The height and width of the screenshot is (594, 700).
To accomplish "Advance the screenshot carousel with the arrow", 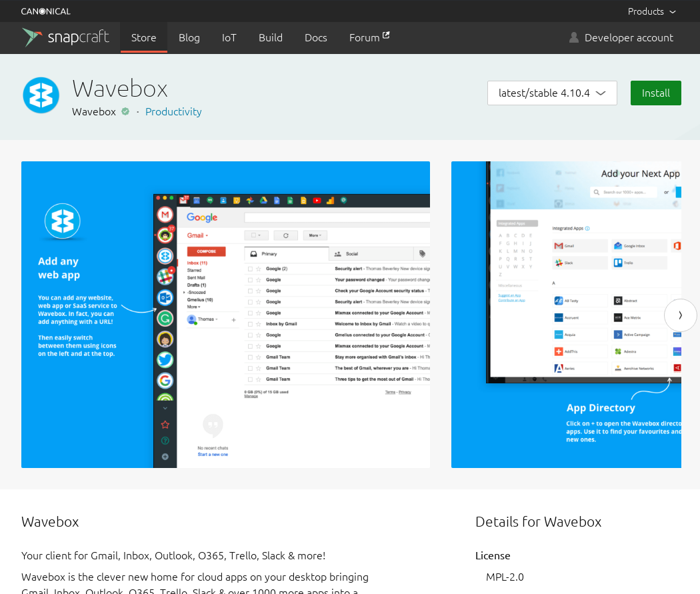I will click(680, 315).
